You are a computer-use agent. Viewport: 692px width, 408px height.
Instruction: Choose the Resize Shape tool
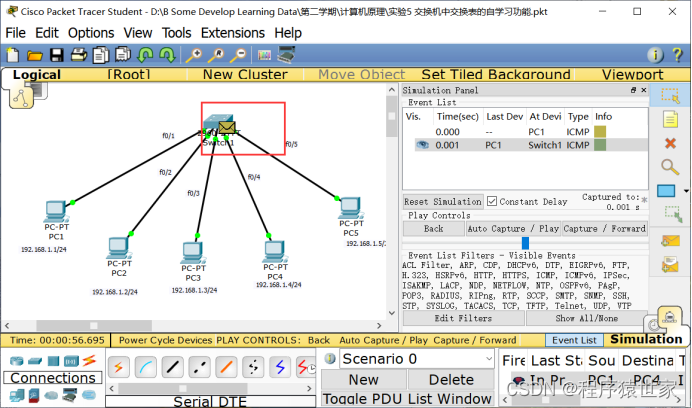click(673, 214)
